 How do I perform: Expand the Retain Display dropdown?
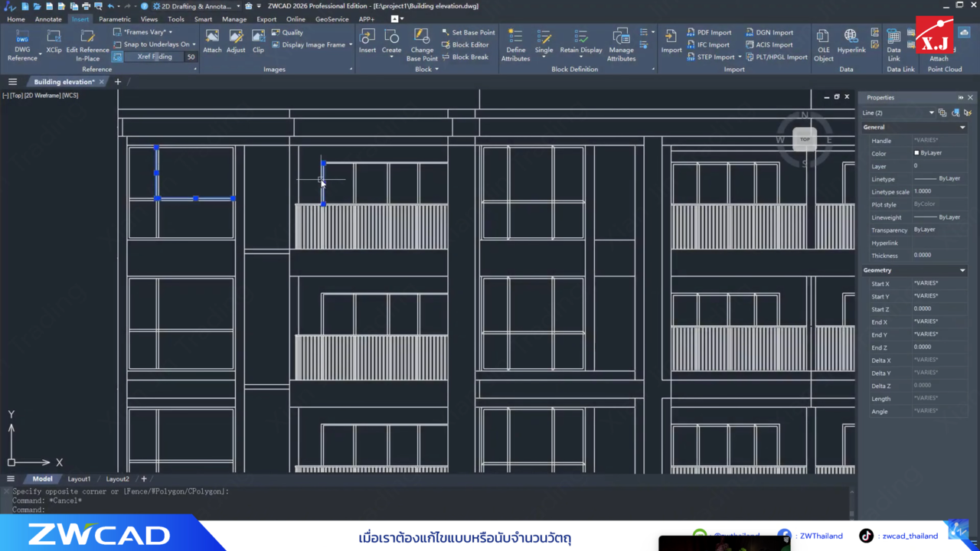(580, 57)
